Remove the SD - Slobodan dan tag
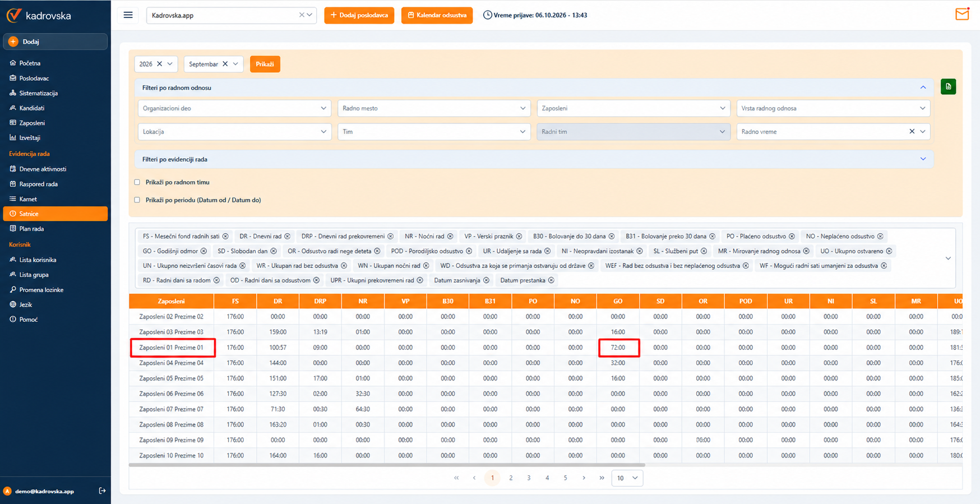980x504 pixels. coord(274,251)
